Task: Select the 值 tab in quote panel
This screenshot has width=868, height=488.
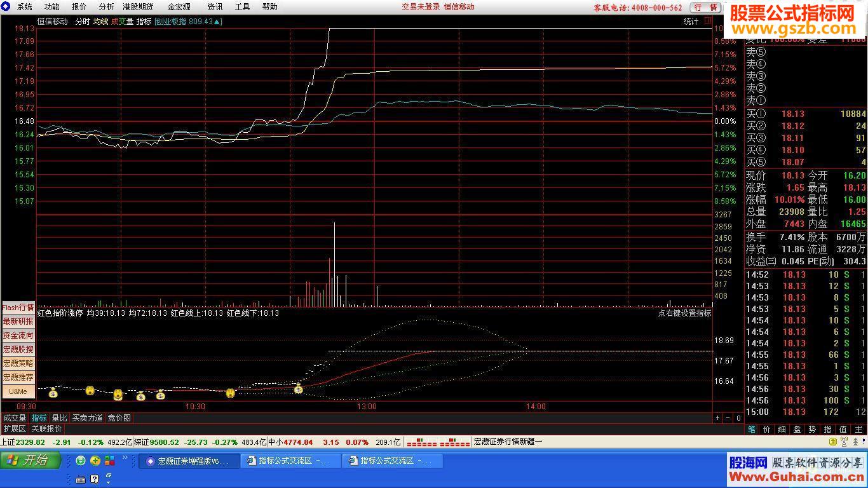Action: pos(843,430)
